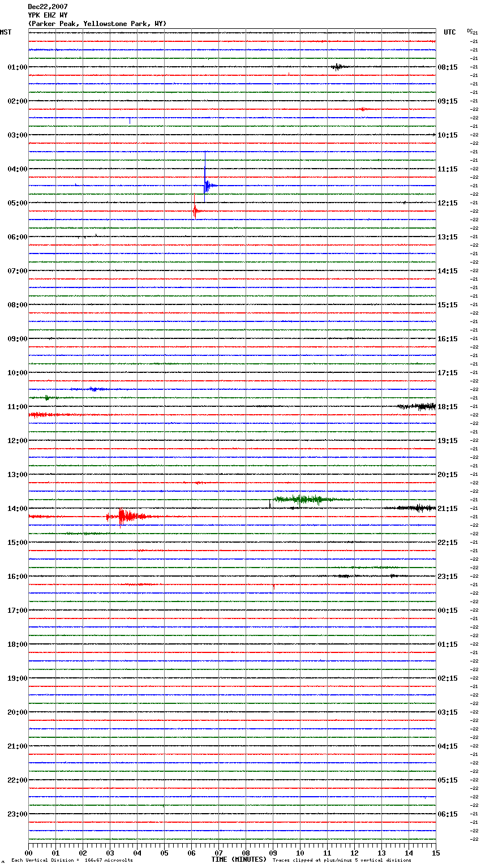The width and height of the screenshot is (481, 868).
Task: Click the "11:00" MST hour label
Action: coord(18,407)
